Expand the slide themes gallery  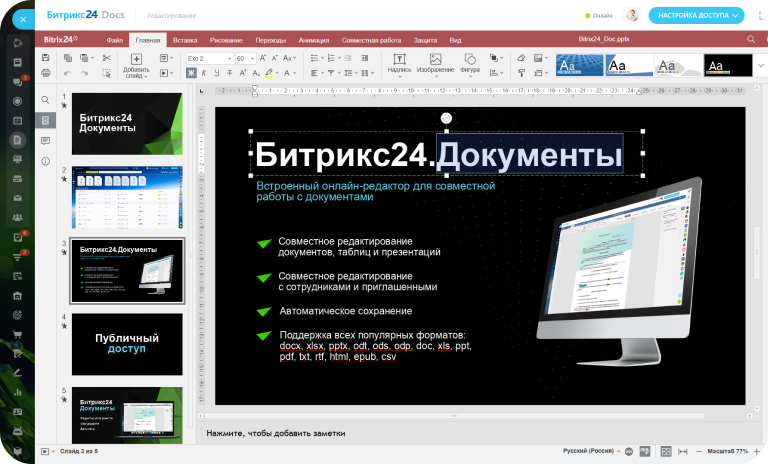(x=758, y=65)
